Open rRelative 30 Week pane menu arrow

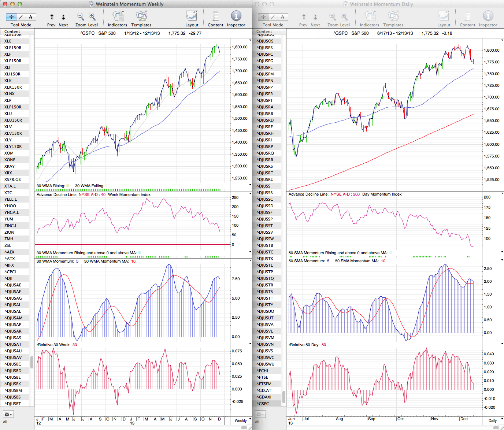coord(251,344)
